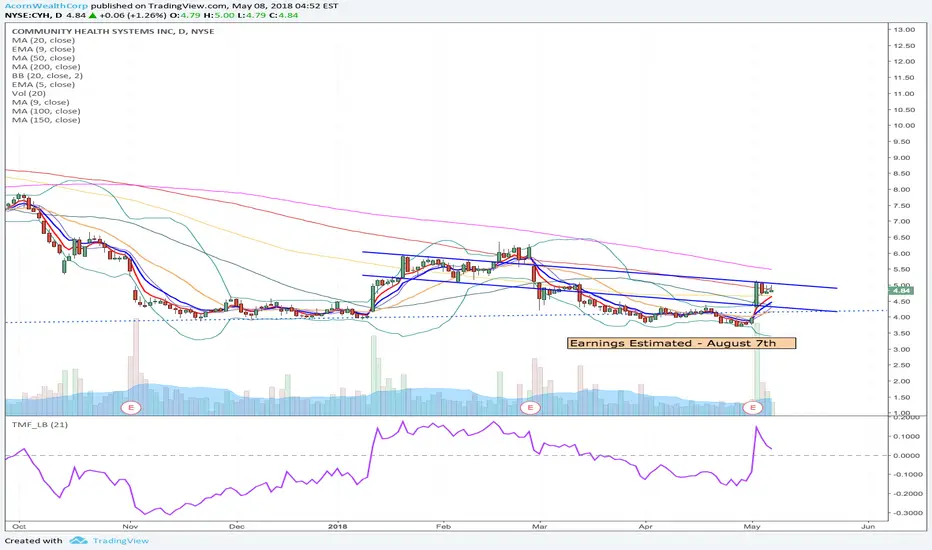Click the Apr date axis label
The width and height of the screenshot is (932, 550).
click(645, 526)
